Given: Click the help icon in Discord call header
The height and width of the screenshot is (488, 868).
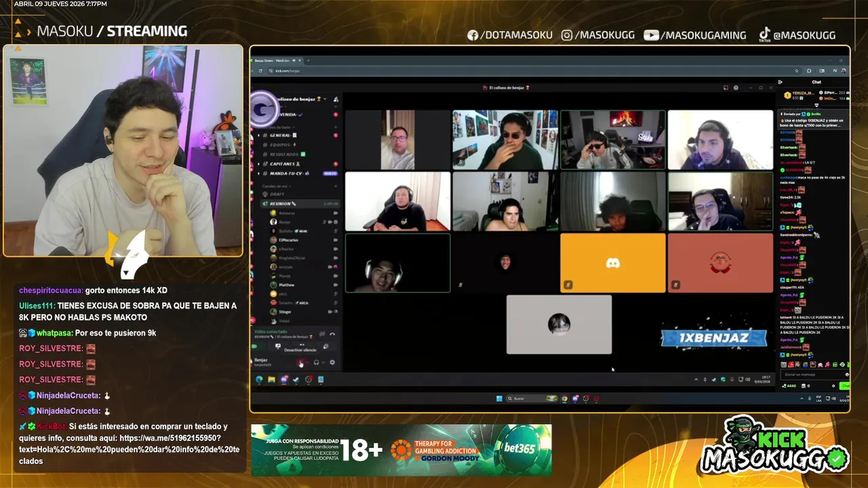Looking at the screenshot, I should point(736,87).
